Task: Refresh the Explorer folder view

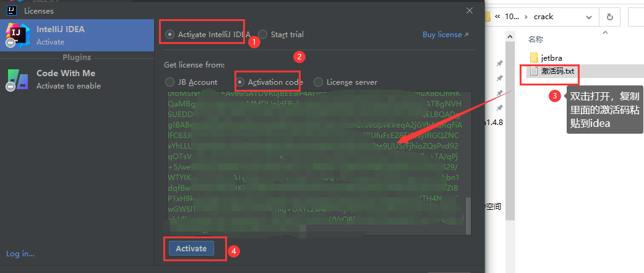Action: (609, 17)
